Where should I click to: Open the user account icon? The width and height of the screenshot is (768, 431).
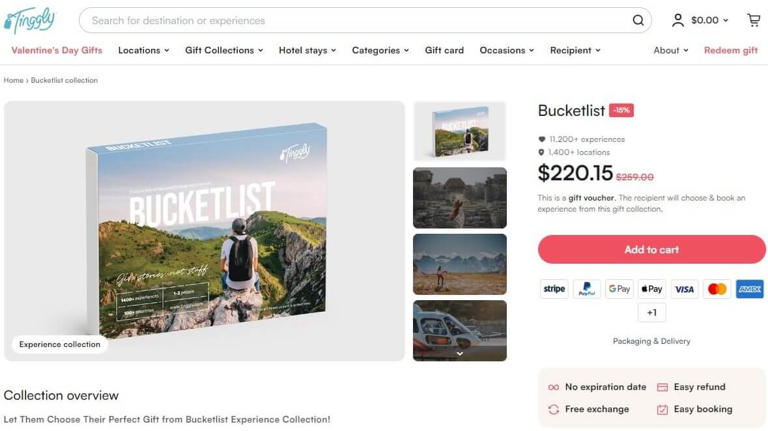[678, 20]
